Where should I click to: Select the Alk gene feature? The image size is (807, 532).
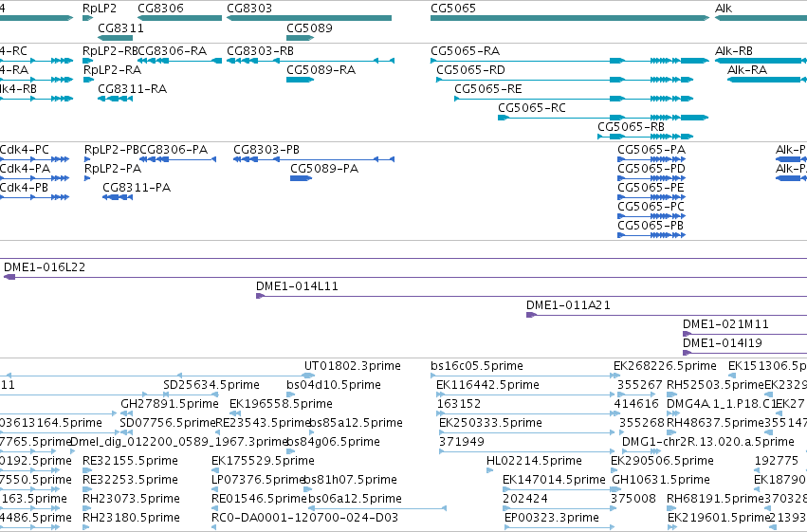761,18
